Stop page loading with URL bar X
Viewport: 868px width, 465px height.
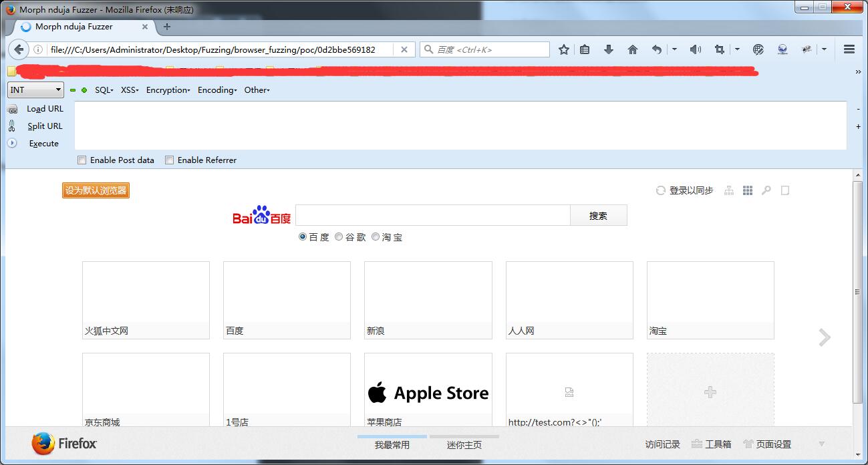point(404,49)
